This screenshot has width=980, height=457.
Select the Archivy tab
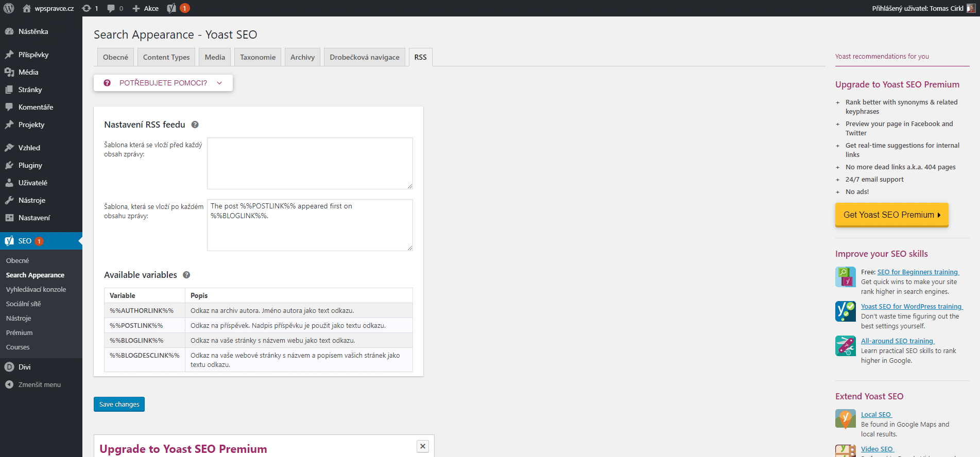pyautogui.click(x=302, y=57)
